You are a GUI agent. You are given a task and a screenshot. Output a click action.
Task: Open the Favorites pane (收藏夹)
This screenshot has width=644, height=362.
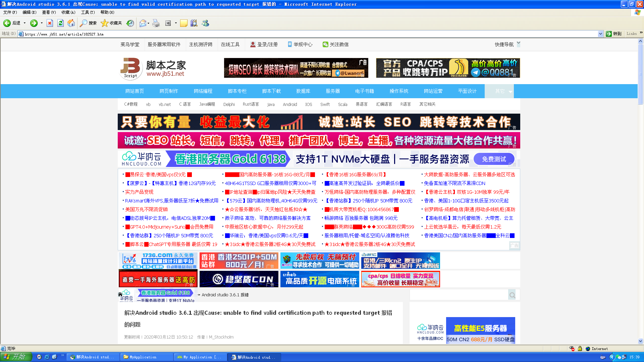[x=111, y=23]
